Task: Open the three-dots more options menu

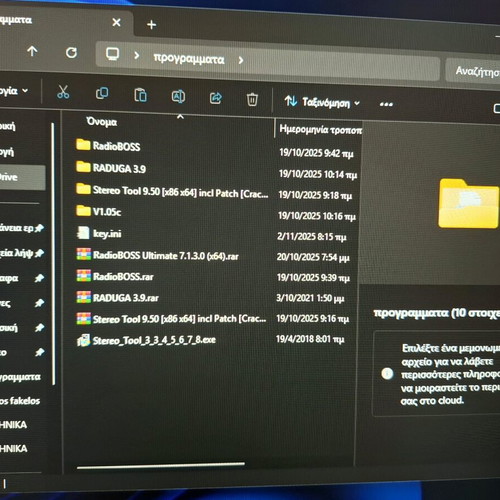Action: click(x=386, y=104)
